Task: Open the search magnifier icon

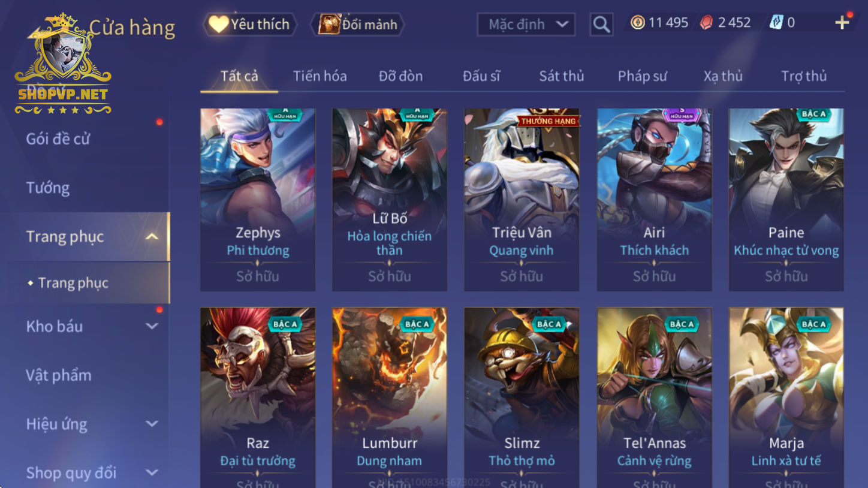Action: [601, 25]
